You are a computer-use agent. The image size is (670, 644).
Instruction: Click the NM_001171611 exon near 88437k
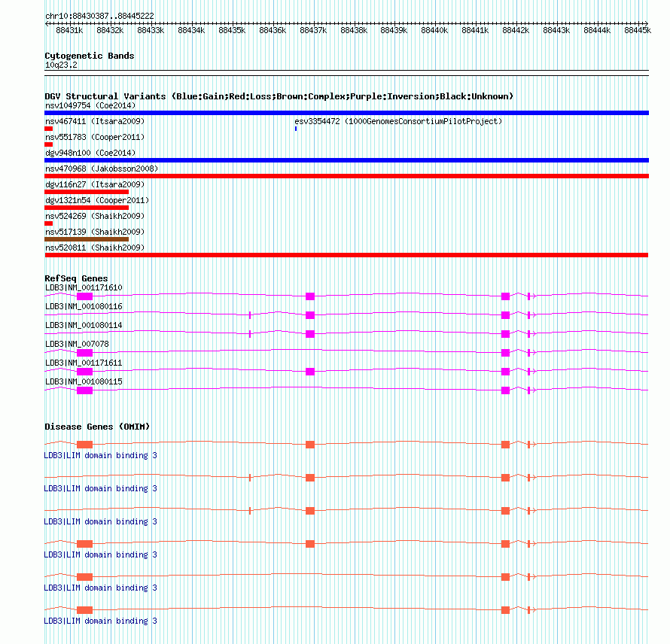pyautogui.click(x=310, y=372)
